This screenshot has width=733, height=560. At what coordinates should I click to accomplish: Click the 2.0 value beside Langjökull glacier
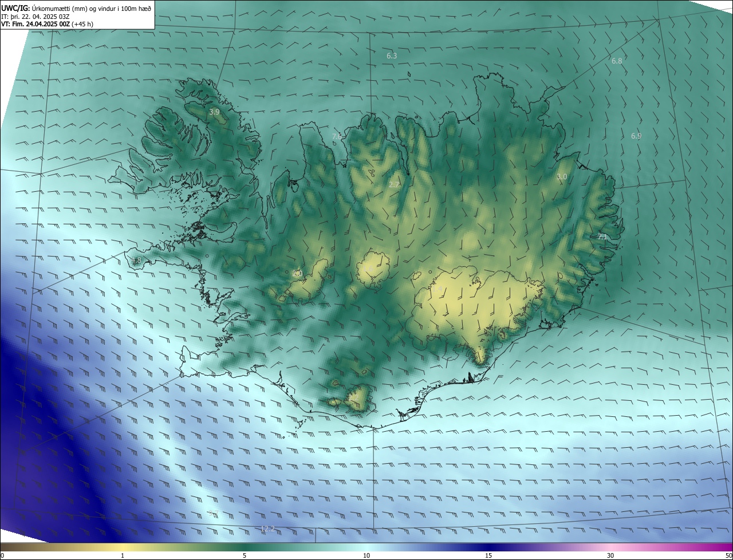pyautogui.click(x=297, y=274)
